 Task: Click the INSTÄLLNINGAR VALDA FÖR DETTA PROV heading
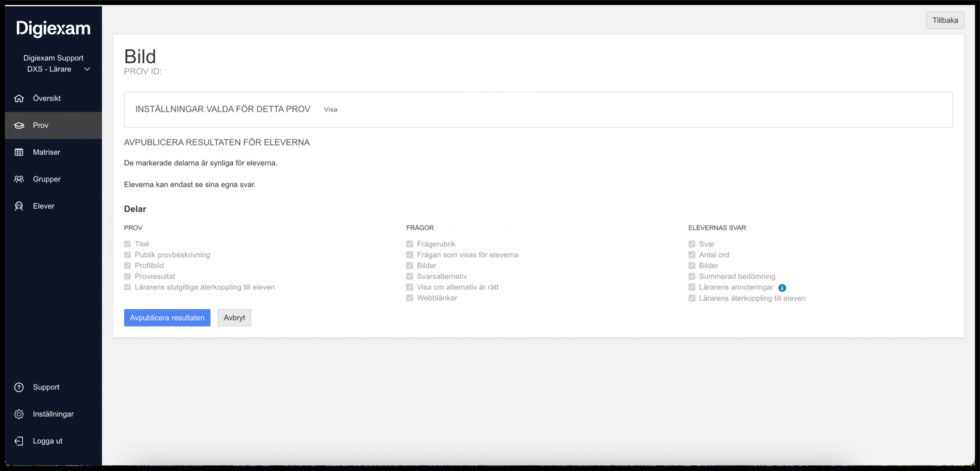[x=223, y=109]
